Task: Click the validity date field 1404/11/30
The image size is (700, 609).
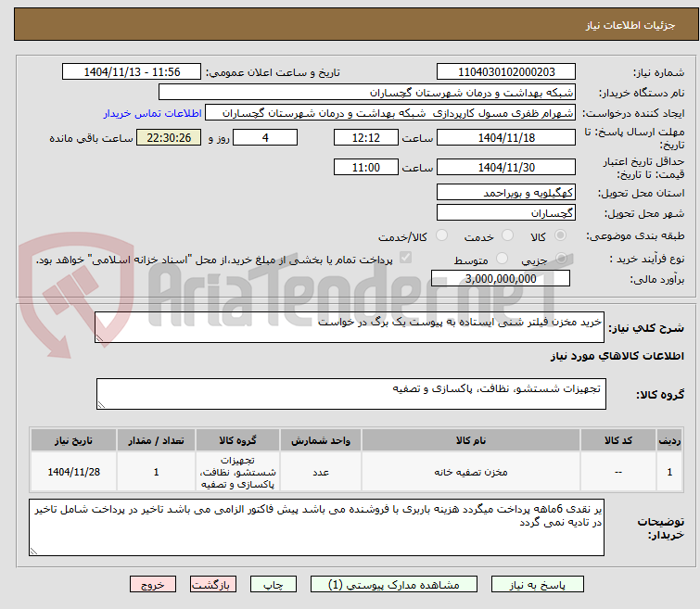Action: tap(506, 168)
